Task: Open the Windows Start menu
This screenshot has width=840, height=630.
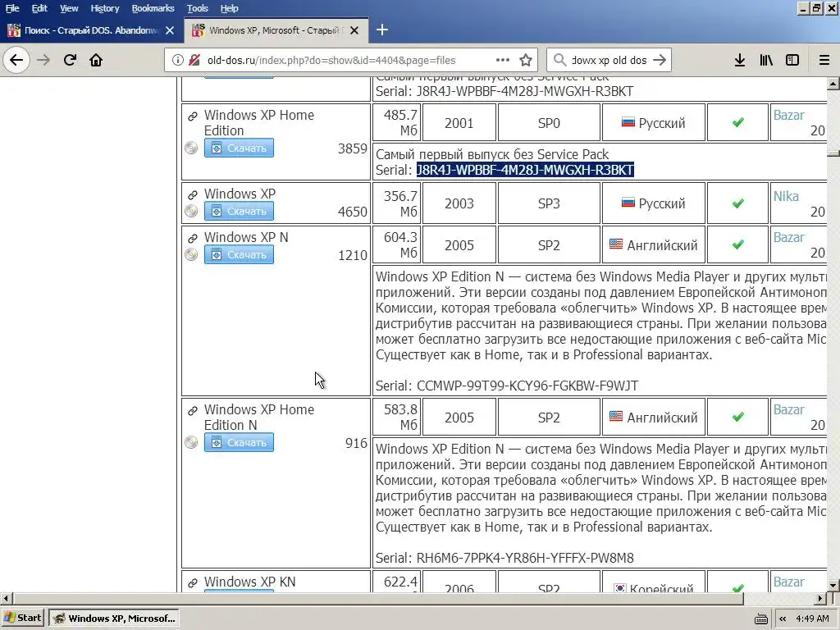Action: pyautogui.click(x=24, y=619)
